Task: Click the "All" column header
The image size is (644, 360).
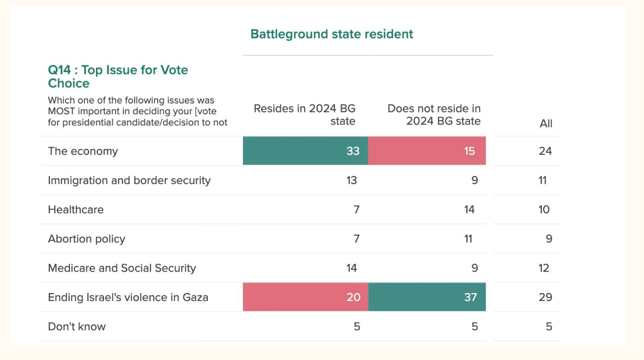Action: [546, 124]
